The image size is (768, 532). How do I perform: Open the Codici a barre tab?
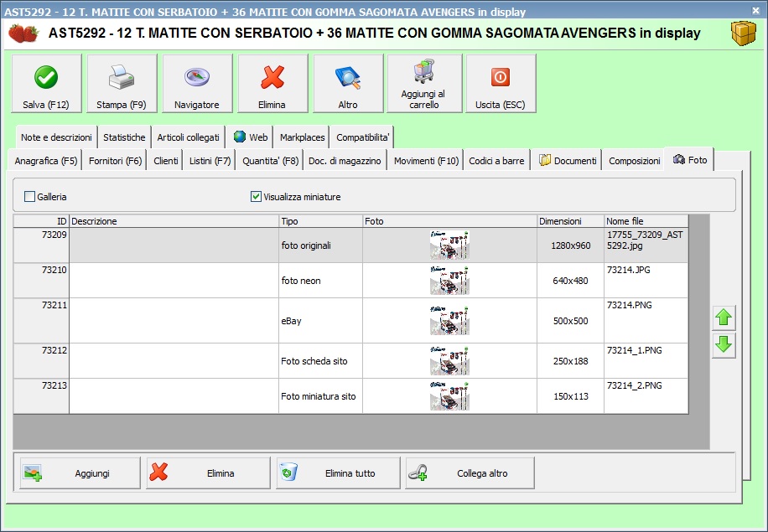tap(496, 161)
